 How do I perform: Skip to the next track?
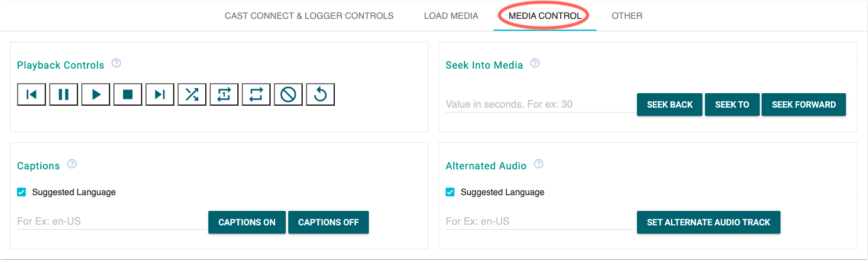point(160,94)
